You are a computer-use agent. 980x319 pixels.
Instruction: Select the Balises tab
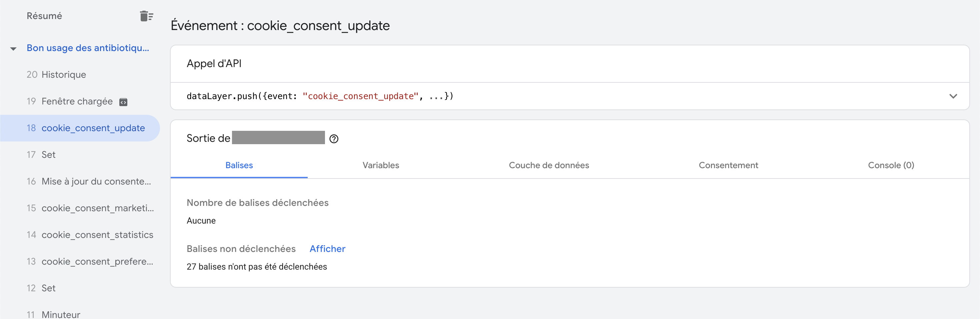(239, 165)
